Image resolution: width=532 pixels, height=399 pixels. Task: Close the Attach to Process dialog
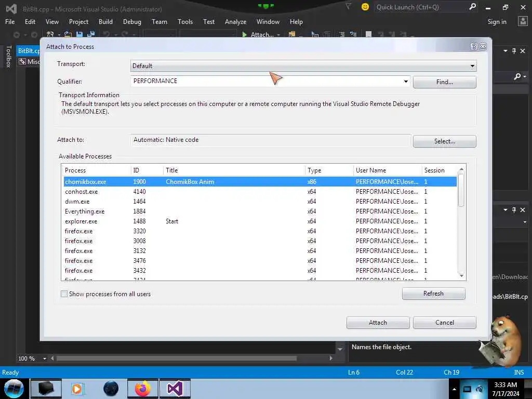tap(483, 46)
